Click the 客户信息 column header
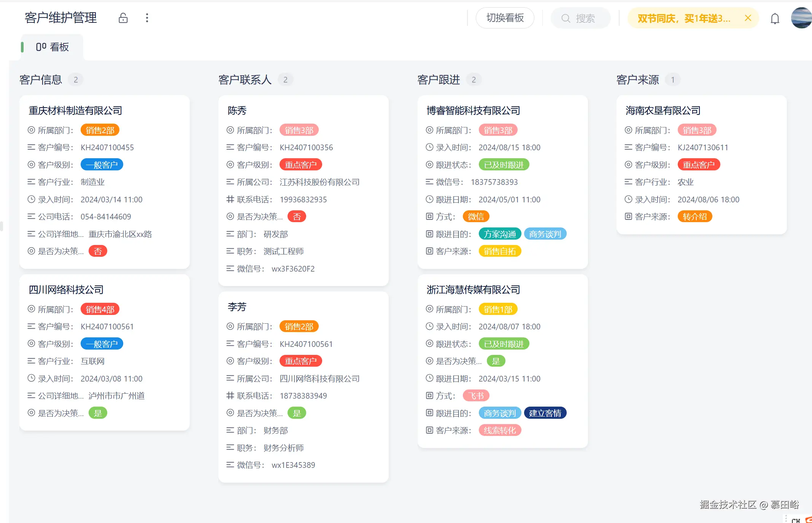 (41, 80)
